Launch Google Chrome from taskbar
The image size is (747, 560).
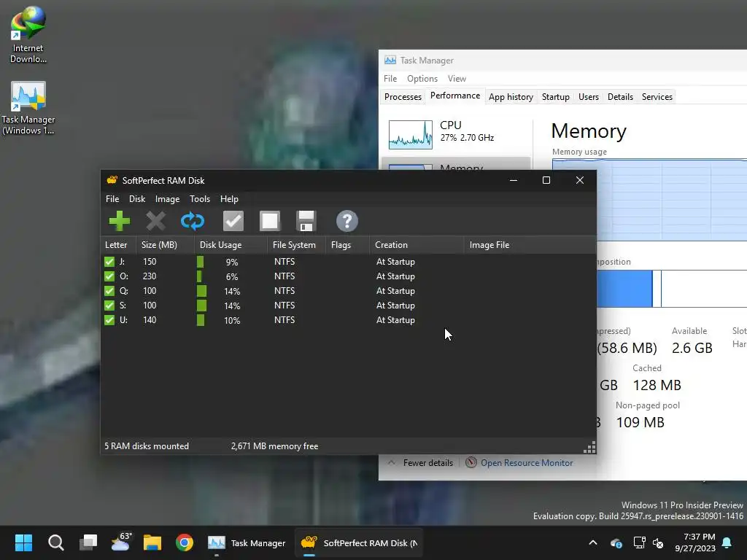185,542
